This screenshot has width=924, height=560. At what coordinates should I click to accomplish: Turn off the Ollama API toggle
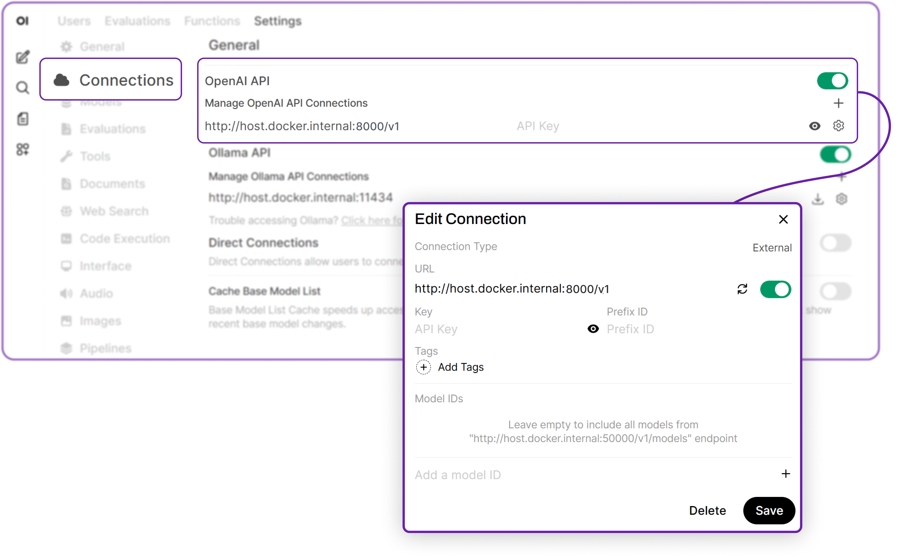(835, 154)
